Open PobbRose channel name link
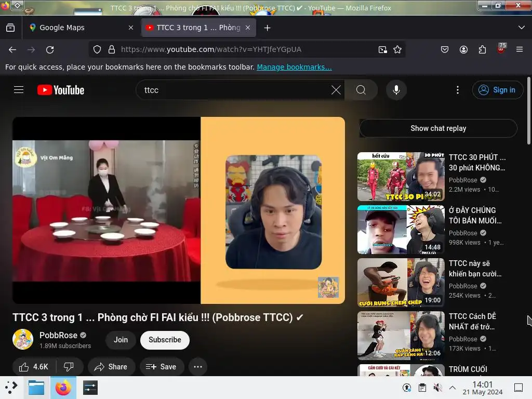Image resolution: width=532 pixels, height=399 pixels. coord(58,335)
